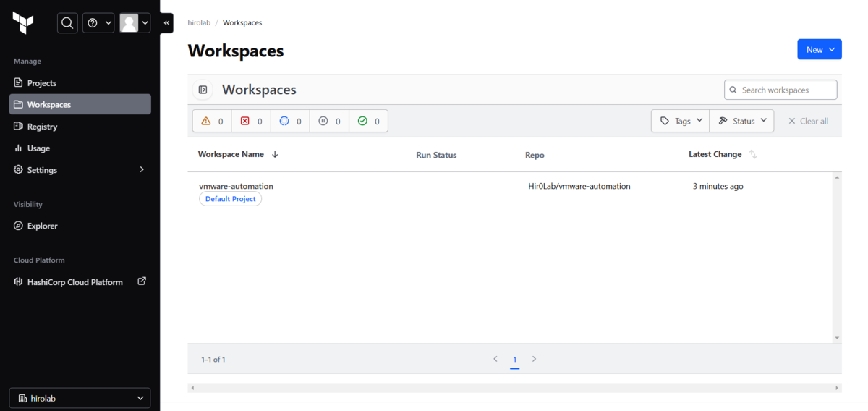This screenshot has width=868, height=411.
Task: Filter by running blue circle status
Action: point(290,121)
